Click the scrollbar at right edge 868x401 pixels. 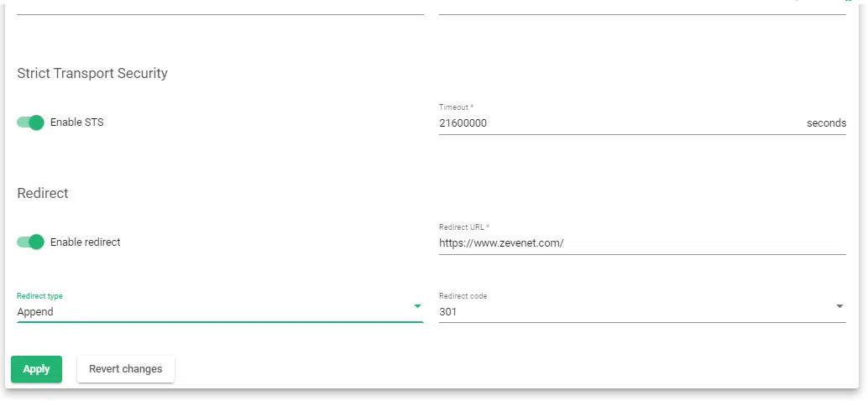click(863, 201)
